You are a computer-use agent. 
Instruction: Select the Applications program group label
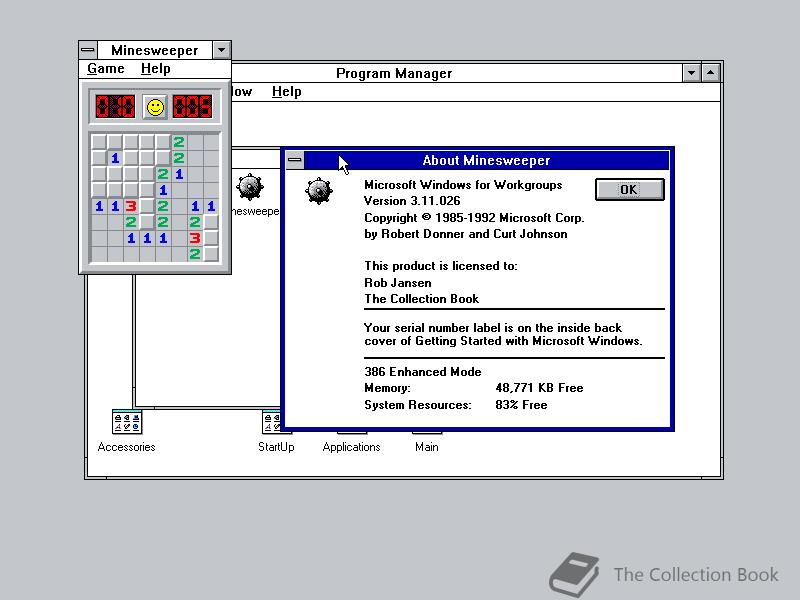point(352,447)
